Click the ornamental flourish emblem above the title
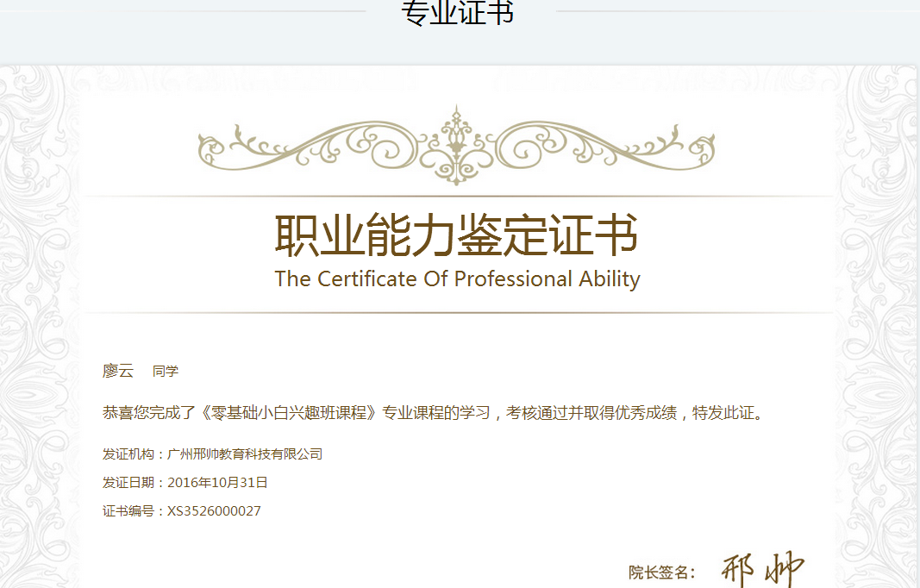This screenshot has width=920, height=588. (456, 145)
